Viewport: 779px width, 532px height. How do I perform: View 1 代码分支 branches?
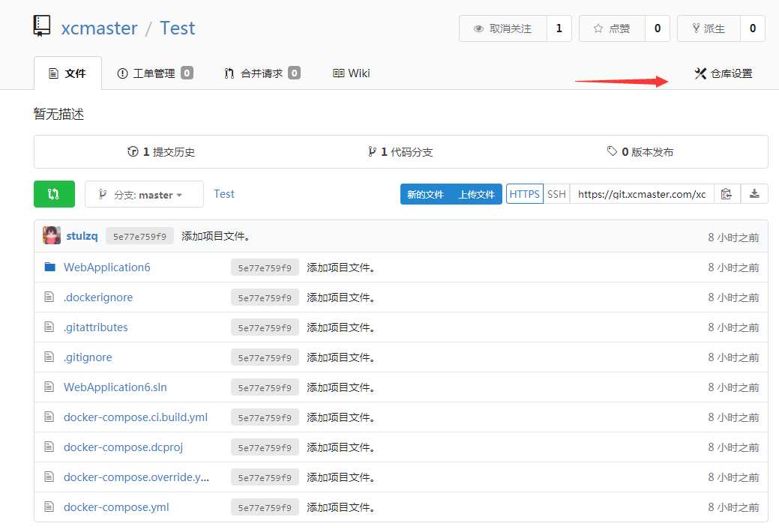point(400,151)
